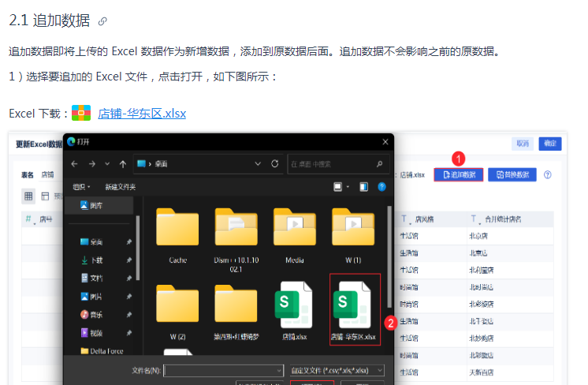Click the search magnifier icon

tap(379, 164)
